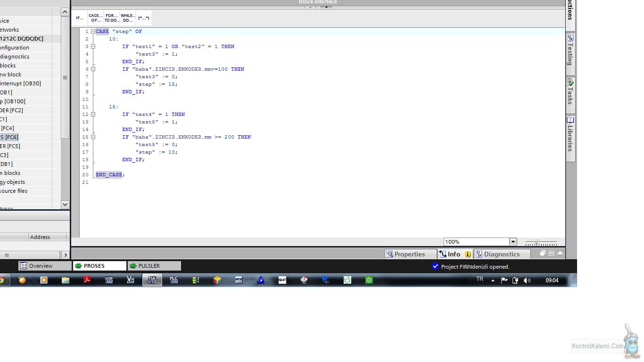Screen dimensions: 644x362
Task: Collapse the CASE block at line 1
Action: coord(93,32)
